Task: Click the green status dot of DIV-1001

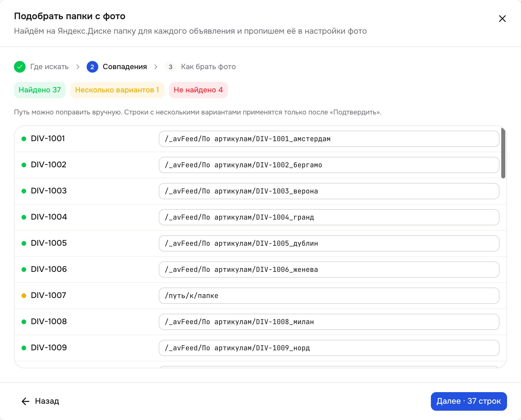Action: click(x=24, y=139)
